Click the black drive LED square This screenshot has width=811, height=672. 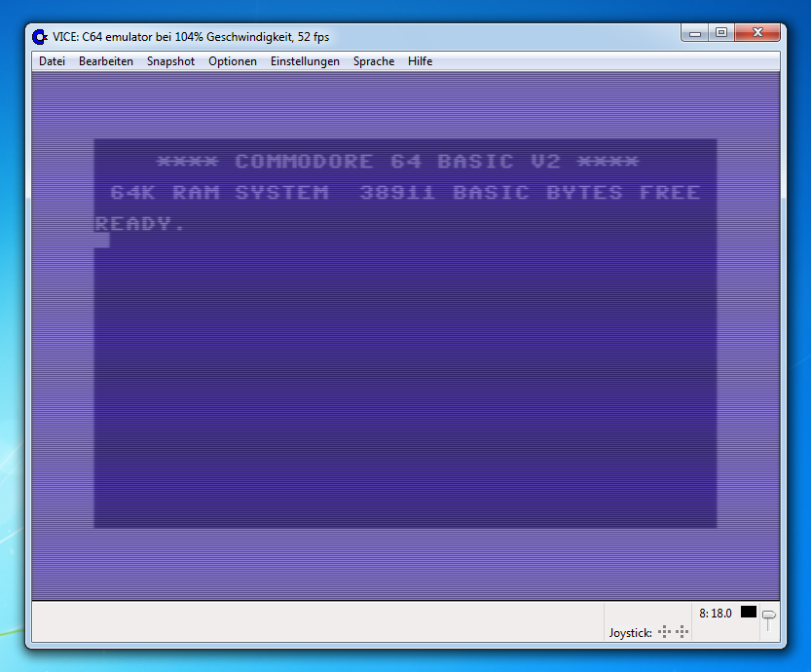(748, 612)
